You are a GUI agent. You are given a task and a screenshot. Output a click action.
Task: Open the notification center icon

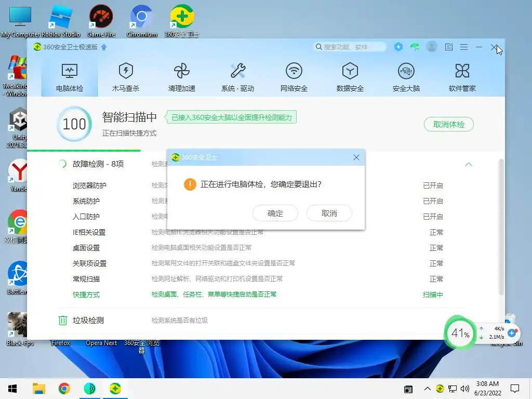click(515, 389)
